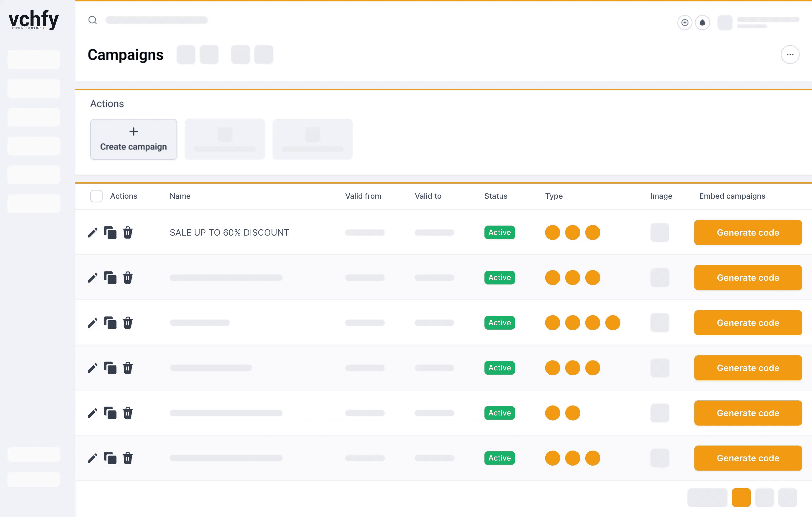Sort the table by the Name column
This screenshot has width=812, height=517.
(x=180, y=196)
